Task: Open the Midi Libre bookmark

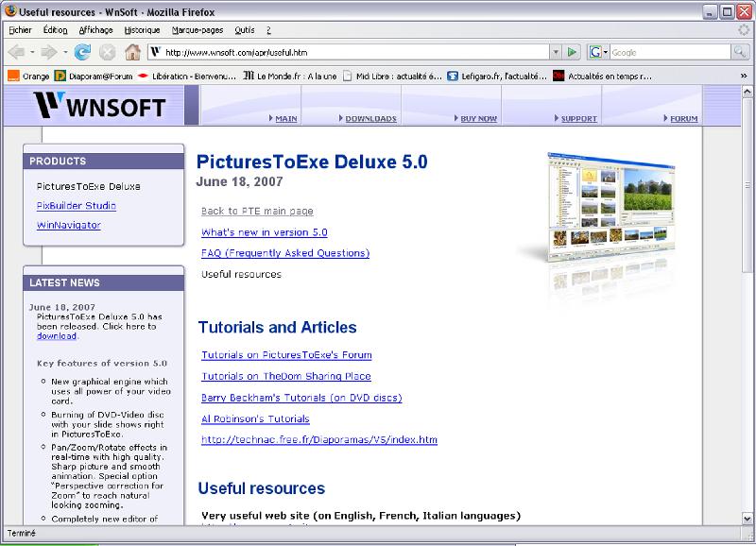Action: [x=392, y=77]
